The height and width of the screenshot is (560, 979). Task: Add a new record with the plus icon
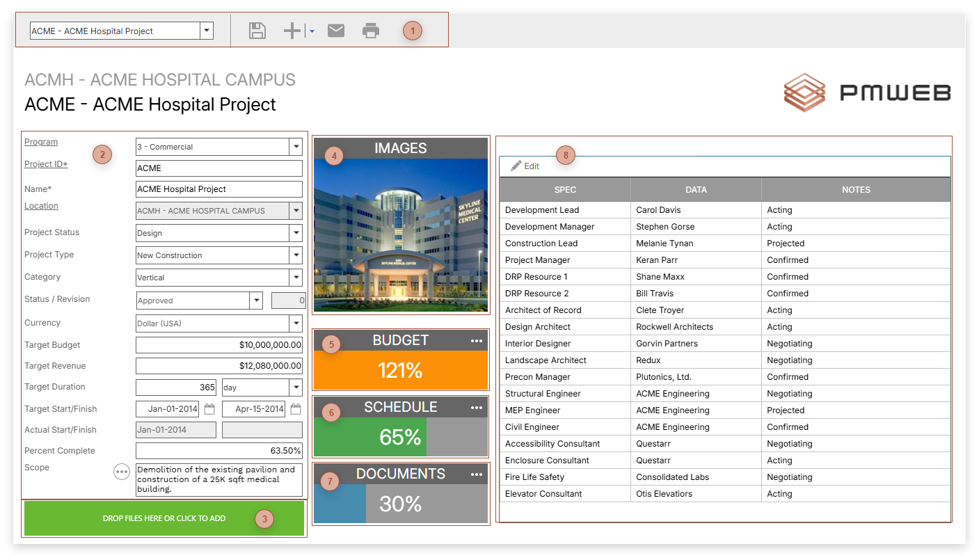tap(290, 30)
